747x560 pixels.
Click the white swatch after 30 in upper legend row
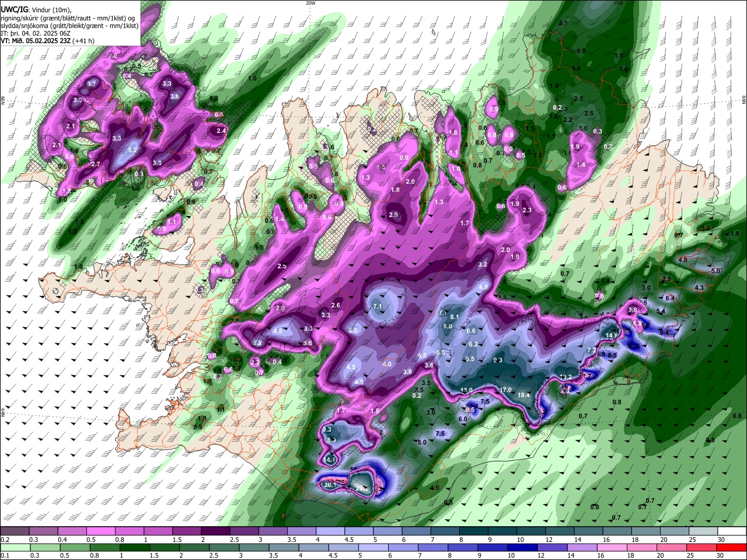pos(732,531)
